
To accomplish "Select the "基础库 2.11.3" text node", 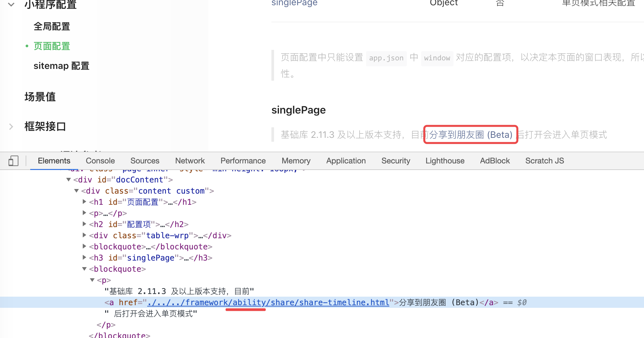I will pos(179,291).
